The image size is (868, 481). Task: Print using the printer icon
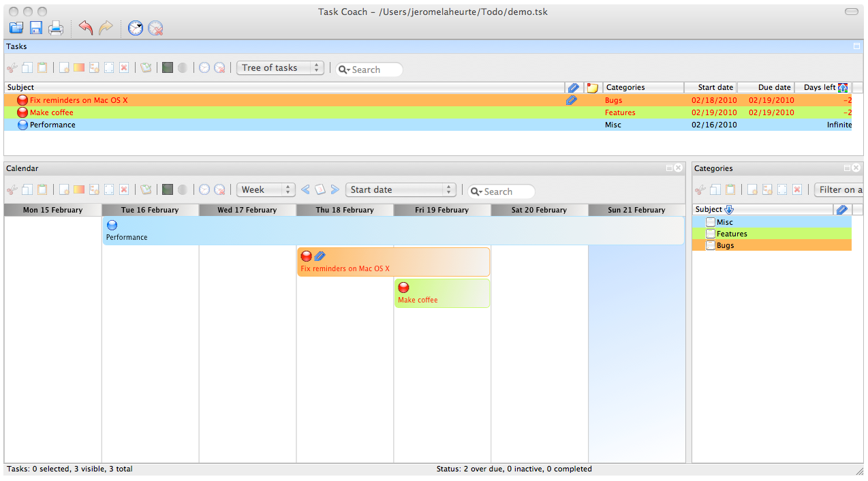coord(56,28)
